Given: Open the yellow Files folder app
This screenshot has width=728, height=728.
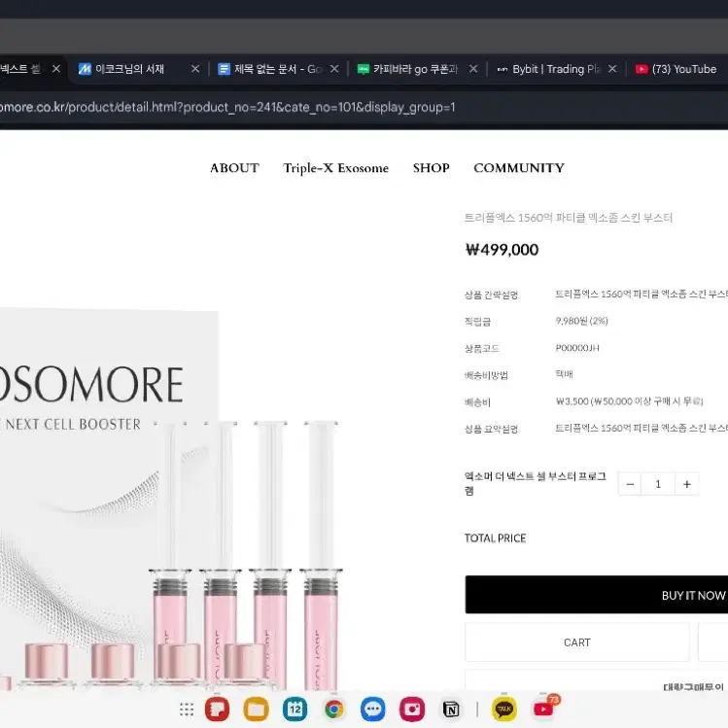Looking at the screenshot, I should [x=257, y=709].
